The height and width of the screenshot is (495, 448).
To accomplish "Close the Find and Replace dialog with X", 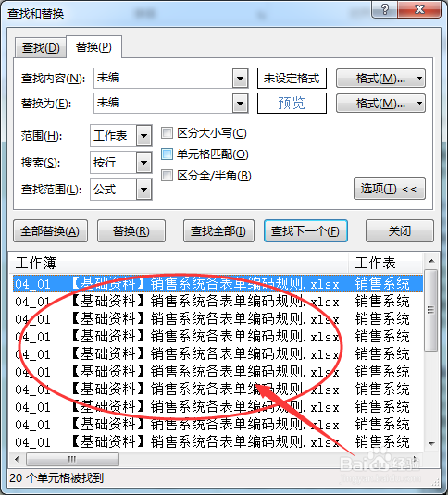I will click(419, 9).
